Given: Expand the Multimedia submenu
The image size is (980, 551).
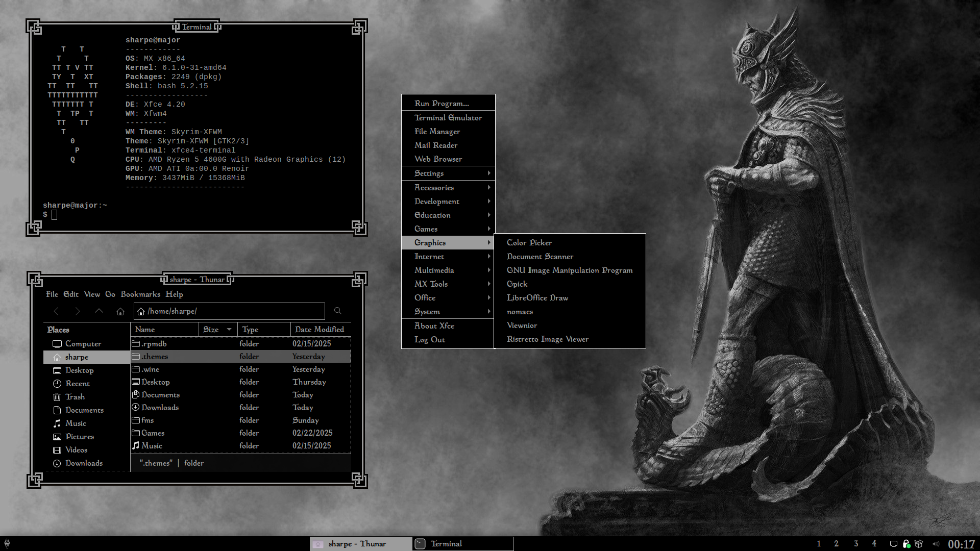Looking at the screenshot, I should pos(434,270).
